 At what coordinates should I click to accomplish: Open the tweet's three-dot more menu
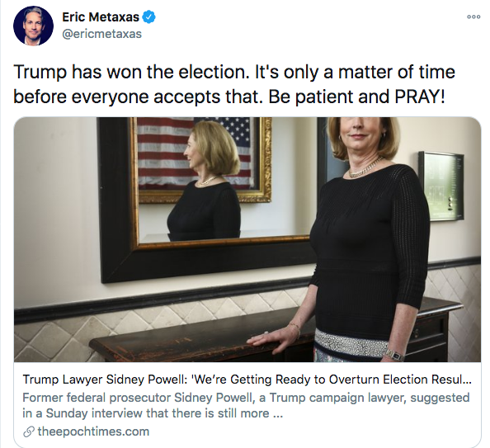tap(474, 17)
